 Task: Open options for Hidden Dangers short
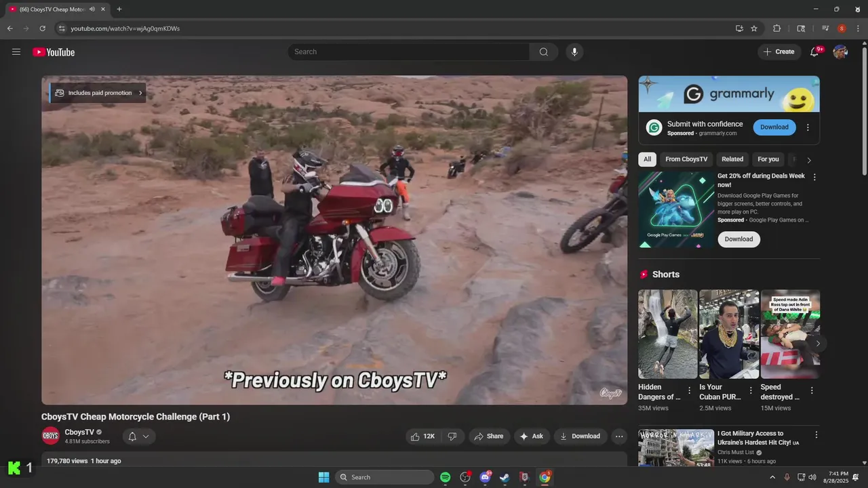(690, 391)
